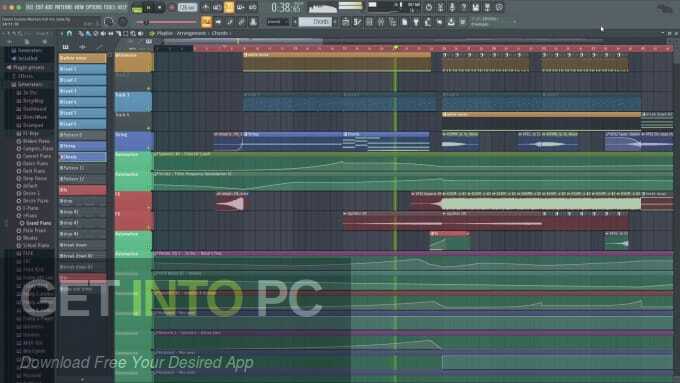Viewport: 680px width, 383px height.
Task: Open the audio editor scissors icon
Action: pyautogui.click(x=440, y=7)
